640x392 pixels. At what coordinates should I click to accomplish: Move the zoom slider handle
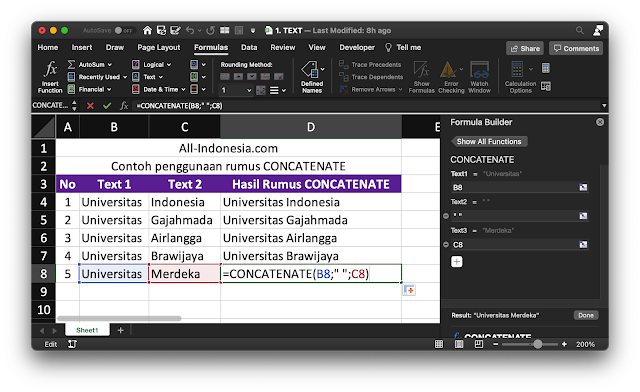(538, 344)
